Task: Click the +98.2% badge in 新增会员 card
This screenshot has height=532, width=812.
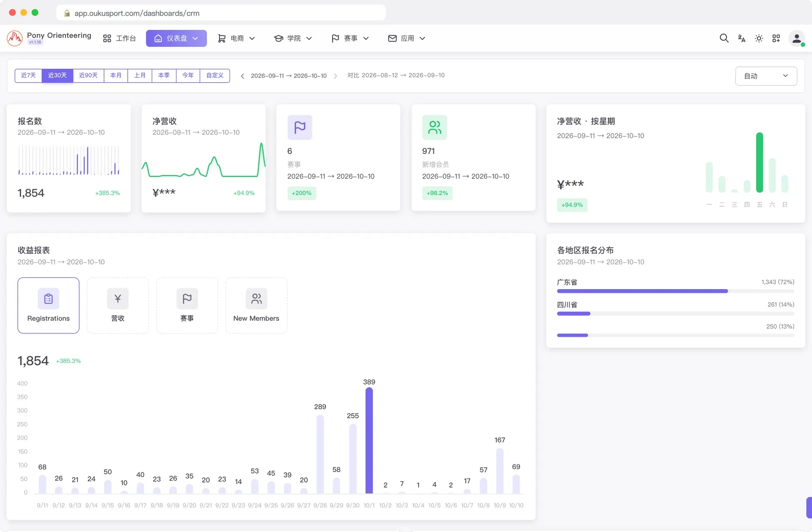Action: click(x=437, y=193)
